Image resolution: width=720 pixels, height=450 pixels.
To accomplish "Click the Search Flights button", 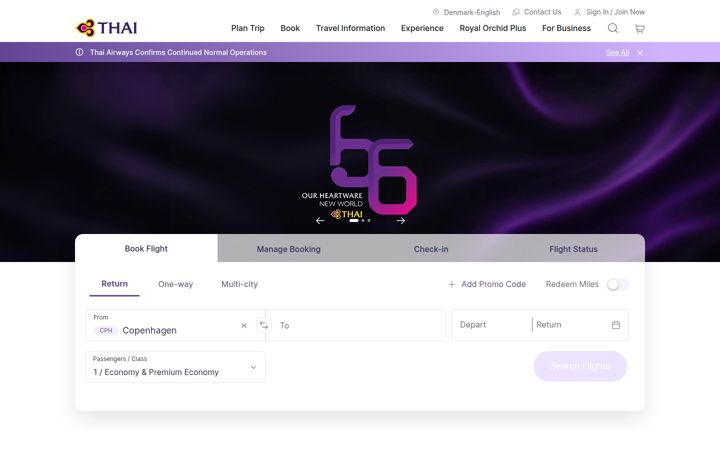I will [x=580, y=366].
